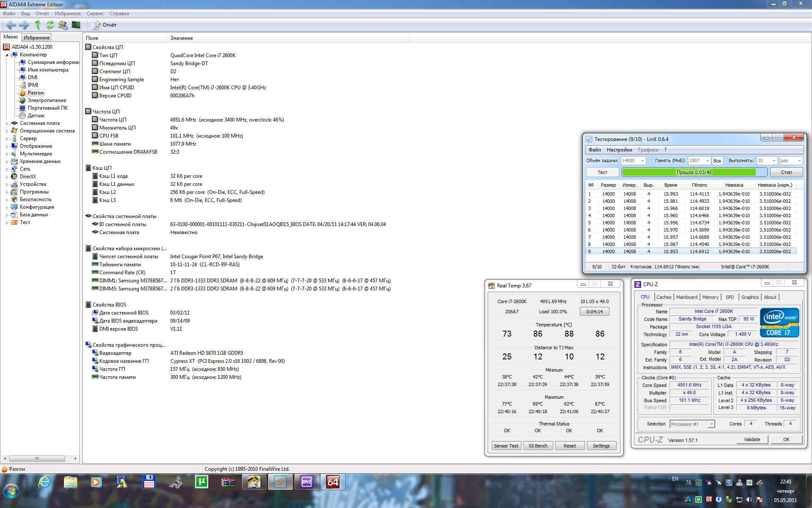Open the Файл menu in AIDA64

[x=9, y=14]
